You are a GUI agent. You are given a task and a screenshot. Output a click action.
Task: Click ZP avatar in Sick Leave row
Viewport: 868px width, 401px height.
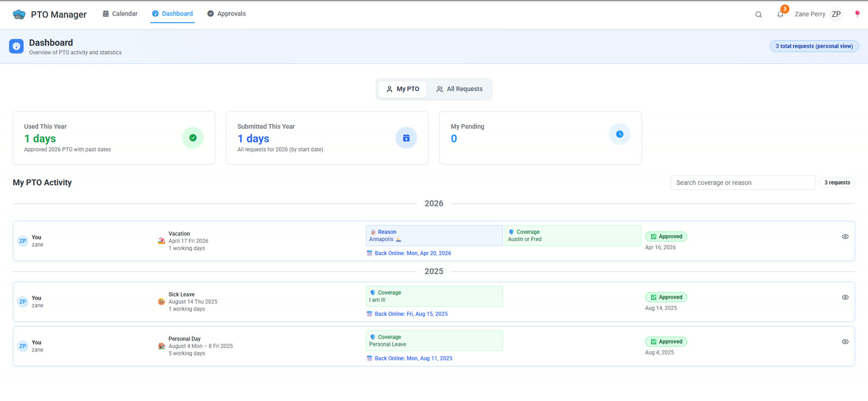[x=23, y=302]
